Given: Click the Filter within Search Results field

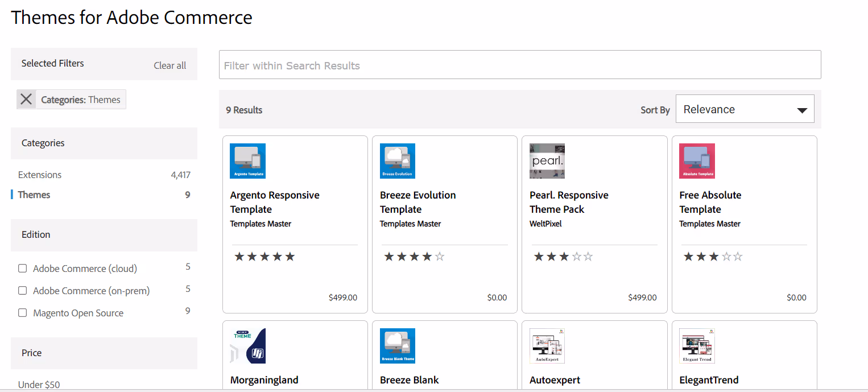Looking at the screenshot, I should (519, 64).
